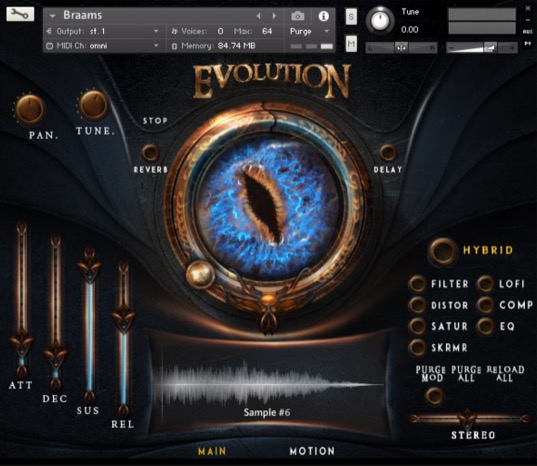Enable the Filter effect toggle
This screenshot has width=537, height=466.
click(x=417, y=284)
